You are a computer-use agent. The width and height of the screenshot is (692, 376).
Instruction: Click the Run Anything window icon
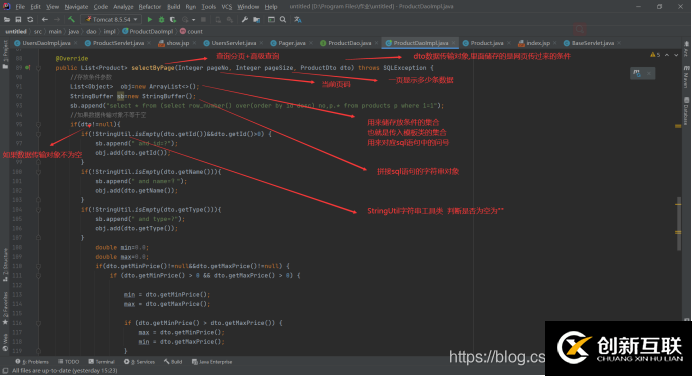271,19
